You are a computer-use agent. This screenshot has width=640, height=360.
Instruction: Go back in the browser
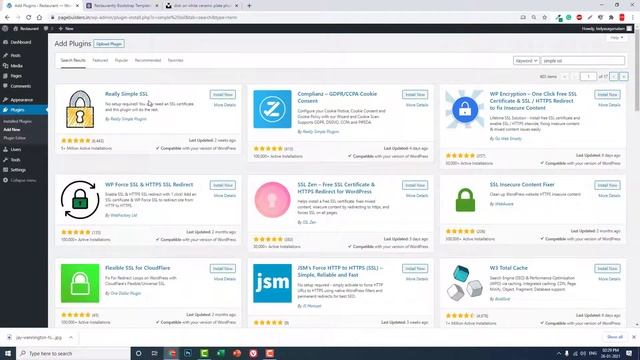[7, 18]
